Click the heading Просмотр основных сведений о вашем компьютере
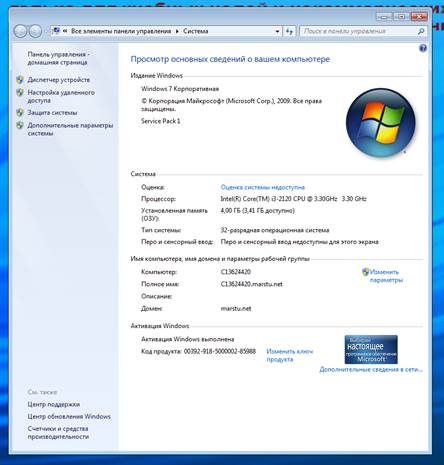 click(x=230, y=59)
